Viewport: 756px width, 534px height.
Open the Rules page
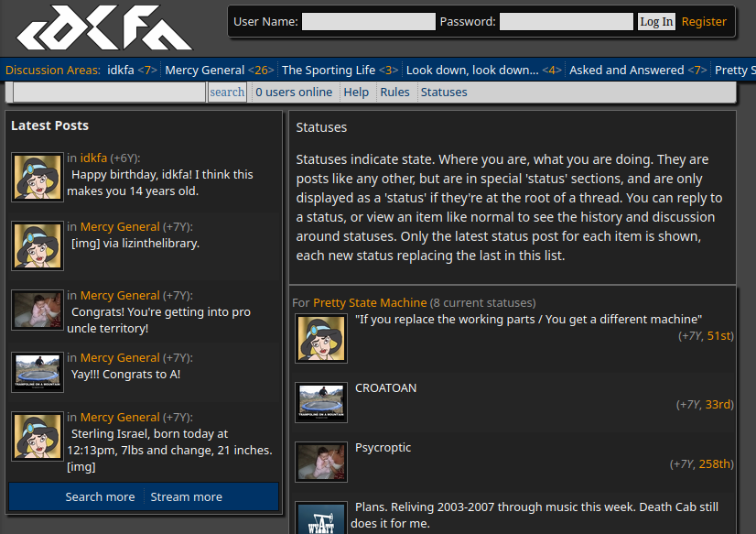[x=394, y=93]
